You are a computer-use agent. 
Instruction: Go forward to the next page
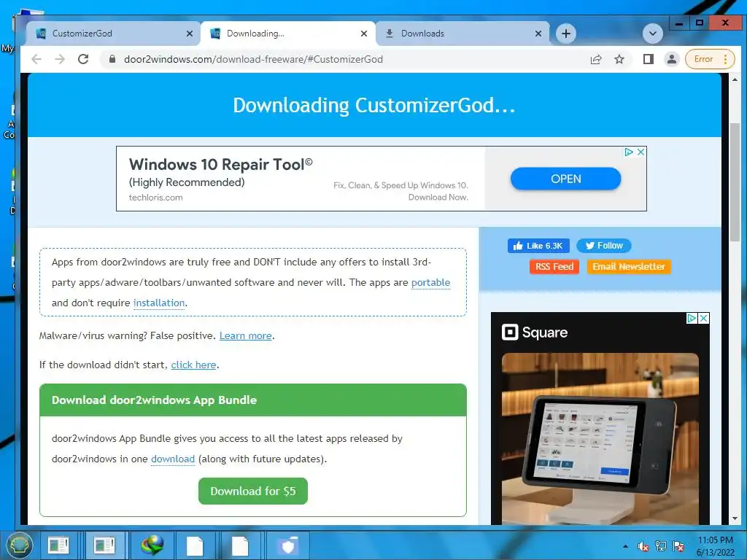tap(60, 59)
